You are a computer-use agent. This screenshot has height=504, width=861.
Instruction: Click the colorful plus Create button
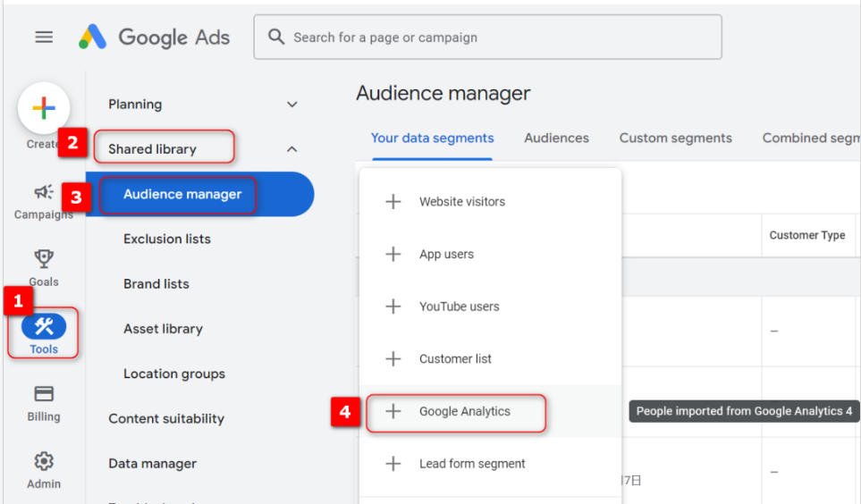[44, 108]
